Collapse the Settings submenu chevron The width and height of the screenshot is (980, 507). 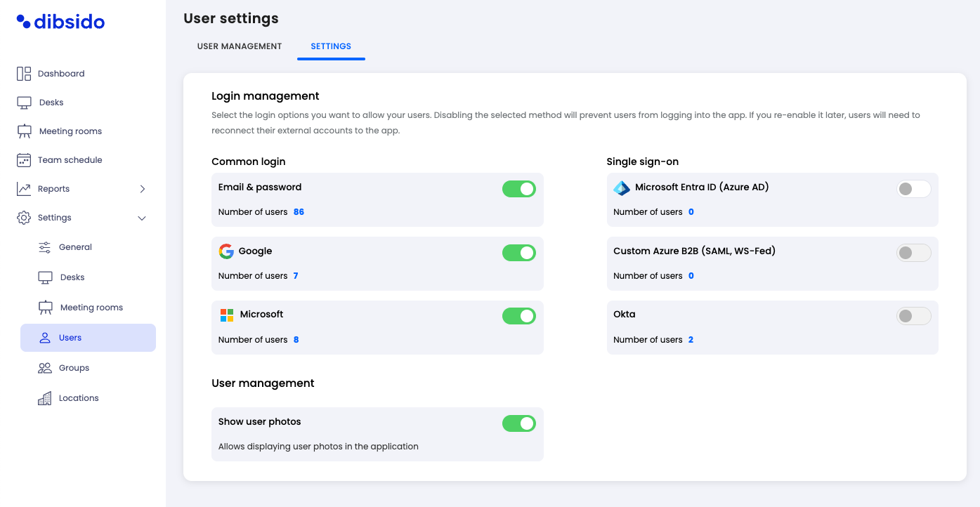tap(142, 218)
